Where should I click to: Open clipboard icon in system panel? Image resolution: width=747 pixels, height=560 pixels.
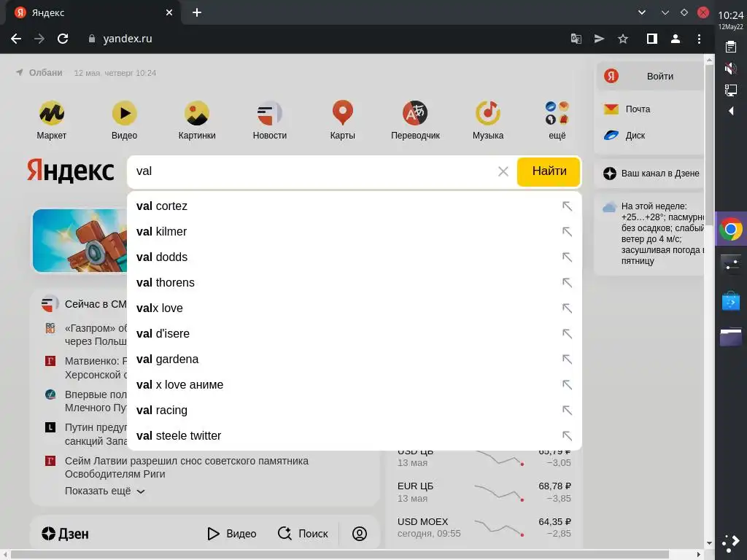(x=731, y=47)
